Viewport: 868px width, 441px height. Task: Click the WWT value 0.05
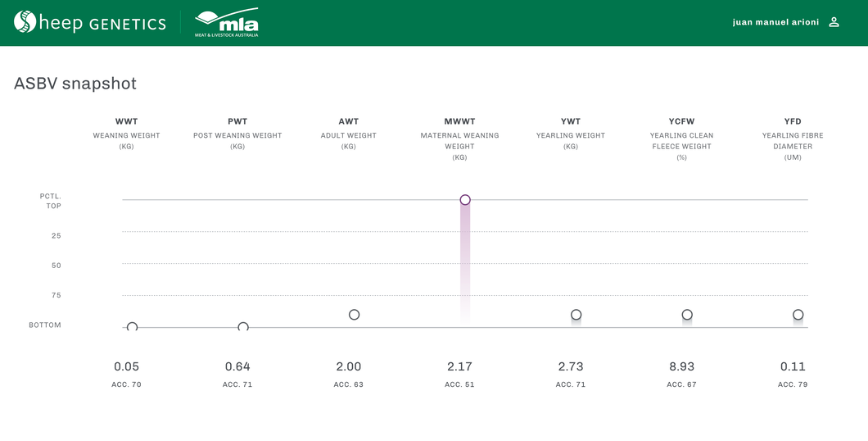coord(126,366)
